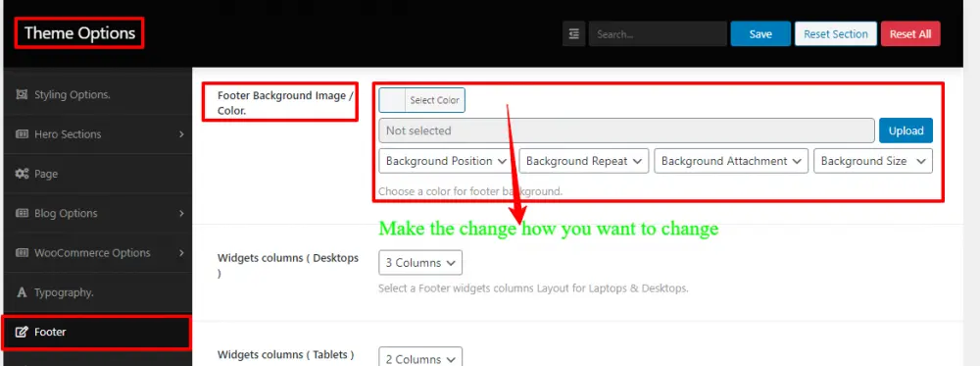Expand the WooCommerce Options submenu chevron

pos(181,253)
